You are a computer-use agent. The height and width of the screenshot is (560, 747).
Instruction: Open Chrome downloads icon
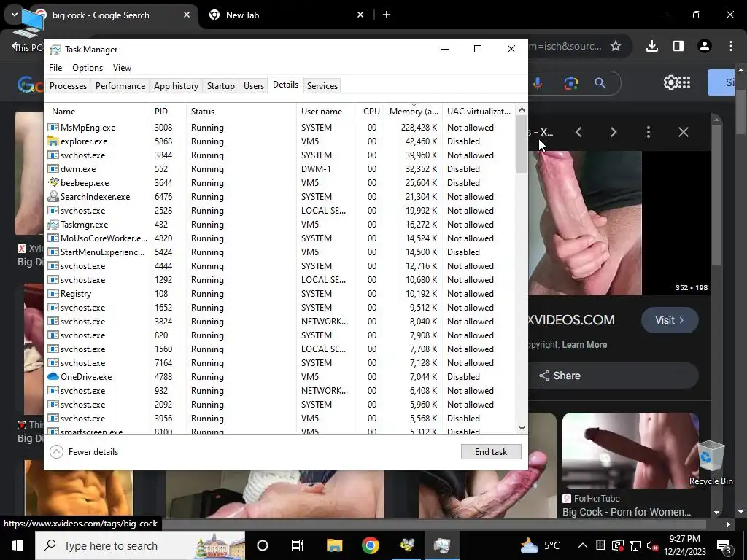(x=652, y=46)
